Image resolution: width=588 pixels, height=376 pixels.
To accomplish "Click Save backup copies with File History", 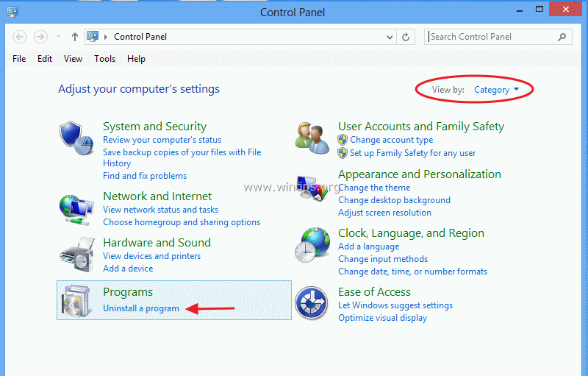I will tap(182, 157).
